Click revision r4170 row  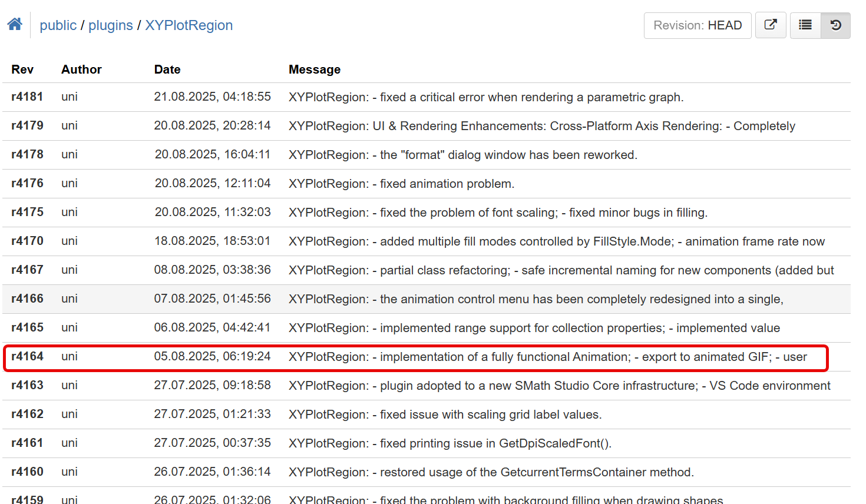(27, 241)
